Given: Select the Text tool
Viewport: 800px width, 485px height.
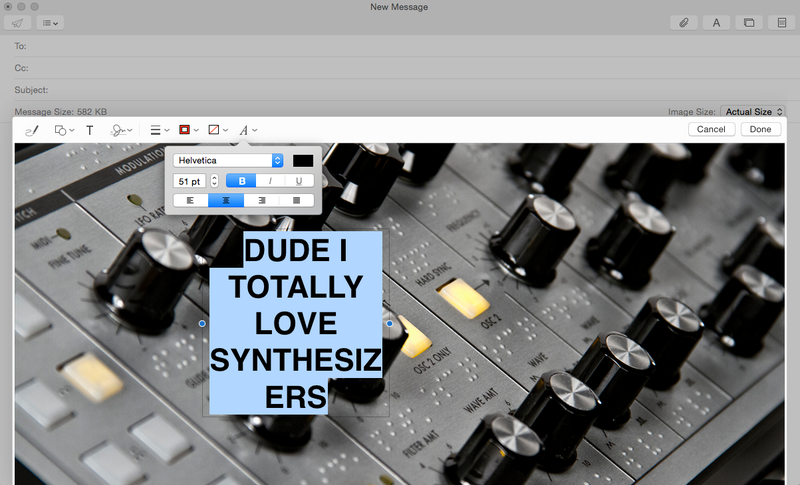Looking at the screenshot, I should coord(90,131).
